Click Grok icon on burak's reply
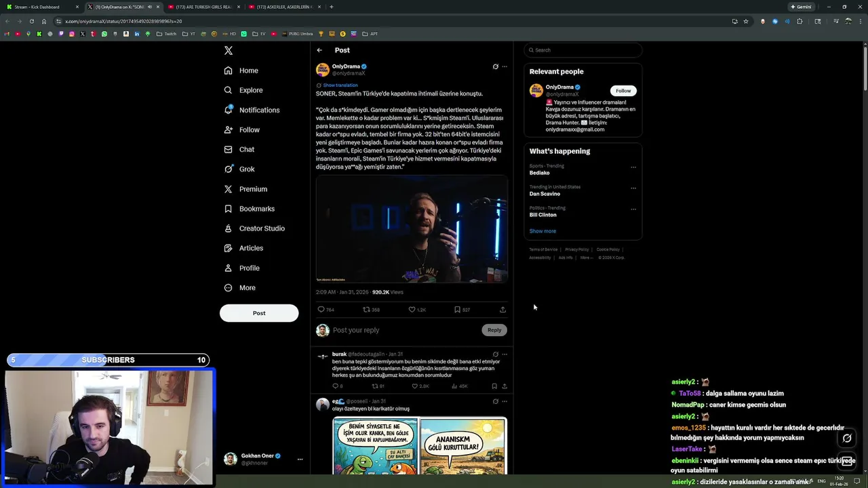The height and width of the screenshot is (488, 868). pos(496,354)
